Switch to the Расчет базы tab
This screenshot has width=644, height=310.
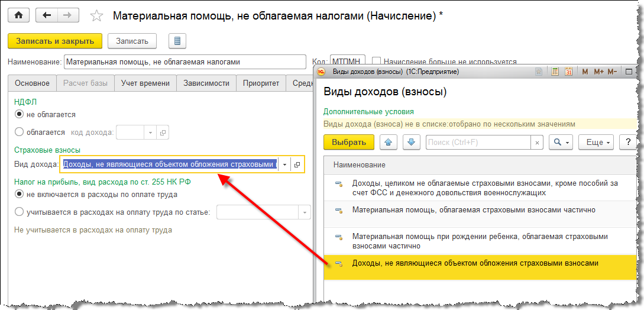85,83
